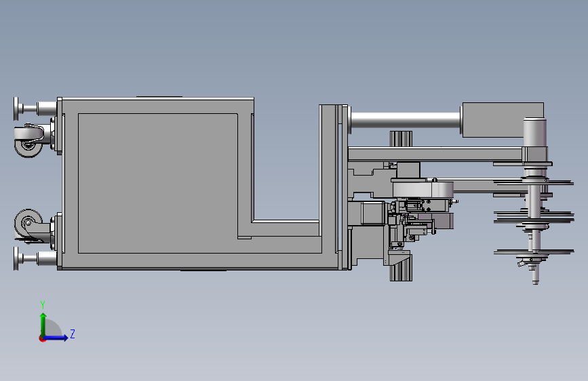
Task: Click the green Y axis arrow of triad
Action: [43, 324]
